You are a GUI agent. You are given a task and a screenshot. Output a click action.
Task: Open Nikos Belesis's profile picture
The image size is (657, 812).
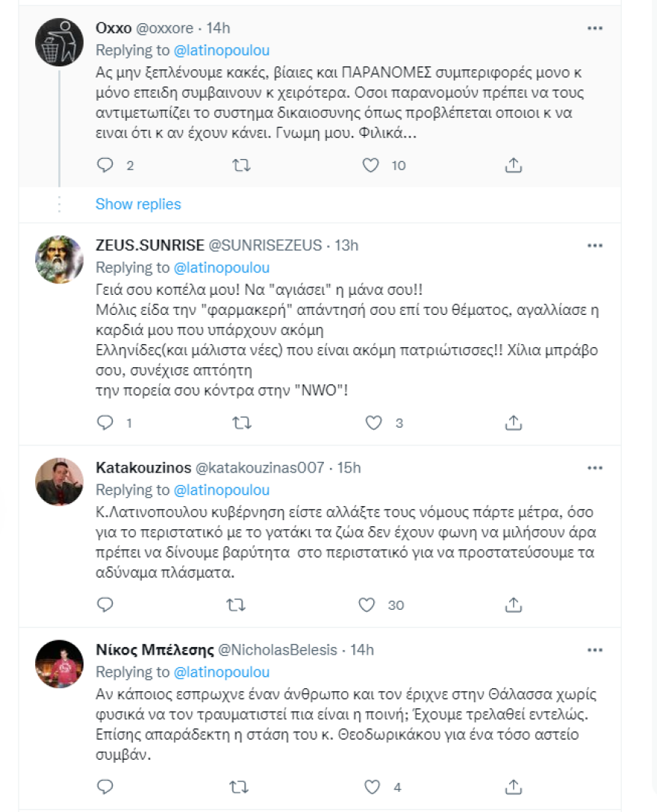[58, 664]
